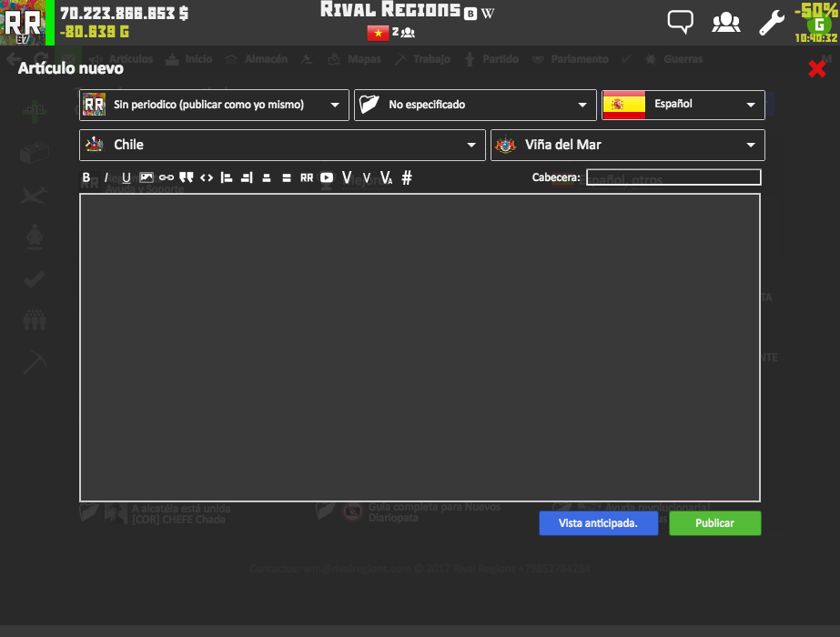Expand the 'Sin periodico' newspaper dropdown
This screenshot has width=840, height=637.
pos(214,105)
